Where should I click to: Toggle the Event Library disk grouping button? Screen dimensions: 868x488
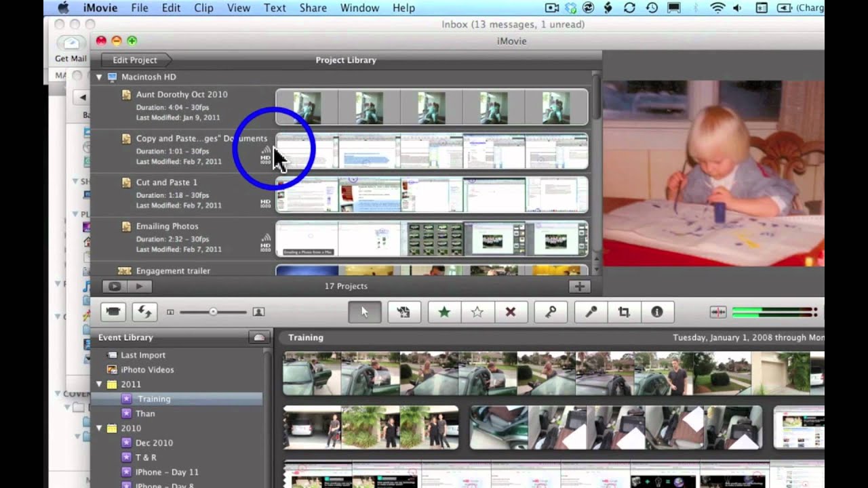tap(258, 338)
